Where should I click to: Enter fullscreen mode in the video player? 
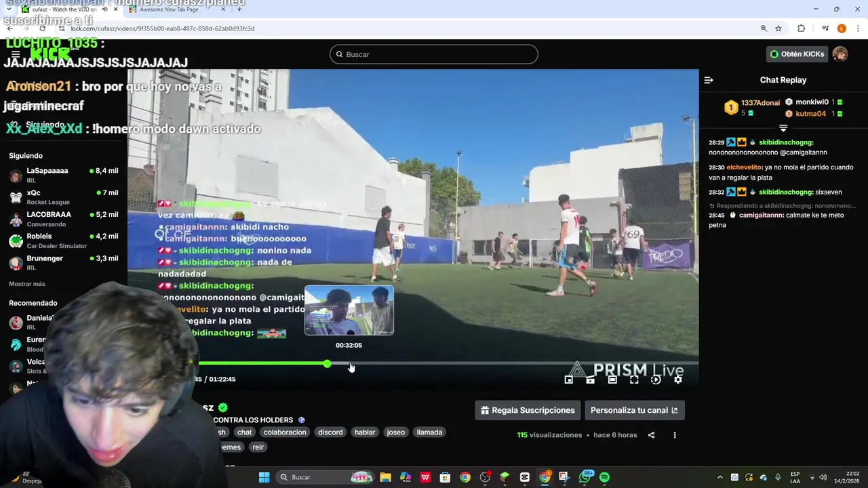(634, 380)
